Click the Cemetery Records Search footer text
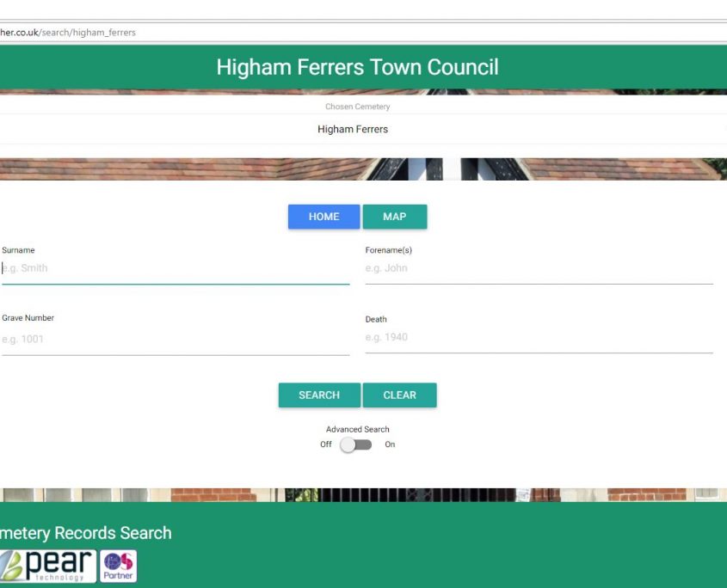The image size is (727, 588). 86,533
